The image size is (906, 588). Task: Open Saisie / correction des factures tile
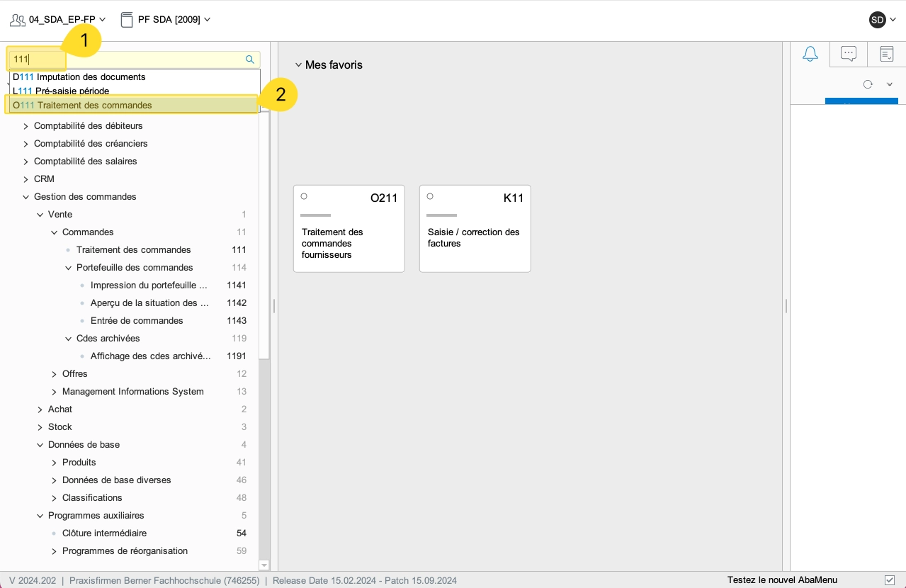click(x=475, y=237)
